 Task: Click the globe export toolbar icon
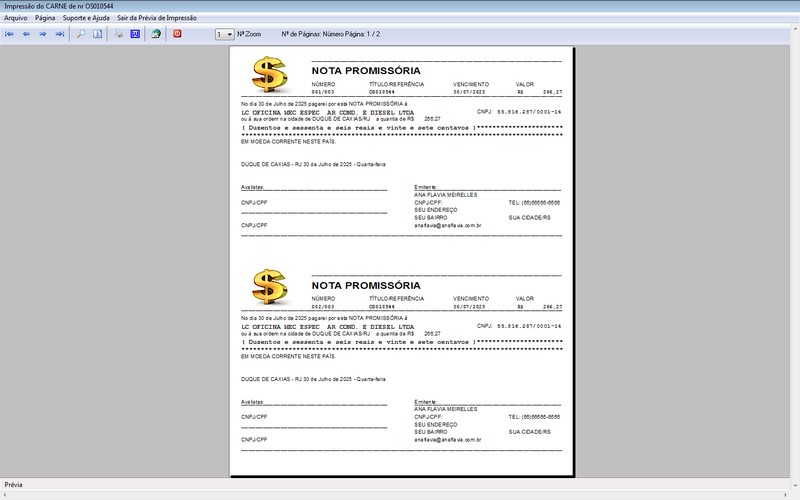tap(156, 34)
